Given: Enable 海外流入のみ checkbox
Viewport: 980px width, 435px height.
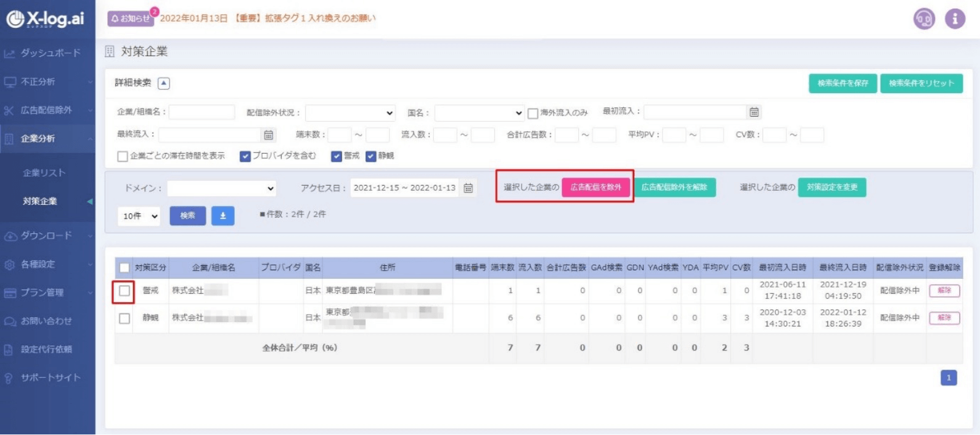Looking at the screenshot, I should [533, 113].
